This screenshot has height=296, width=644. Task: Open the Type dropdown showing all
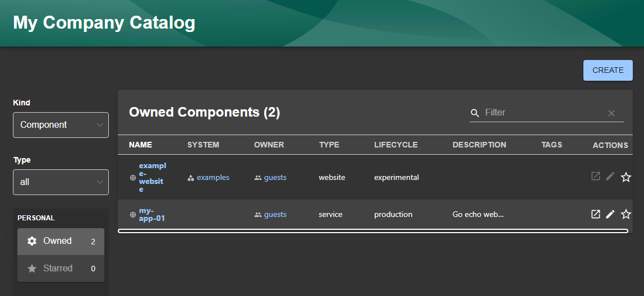point(61,182)
